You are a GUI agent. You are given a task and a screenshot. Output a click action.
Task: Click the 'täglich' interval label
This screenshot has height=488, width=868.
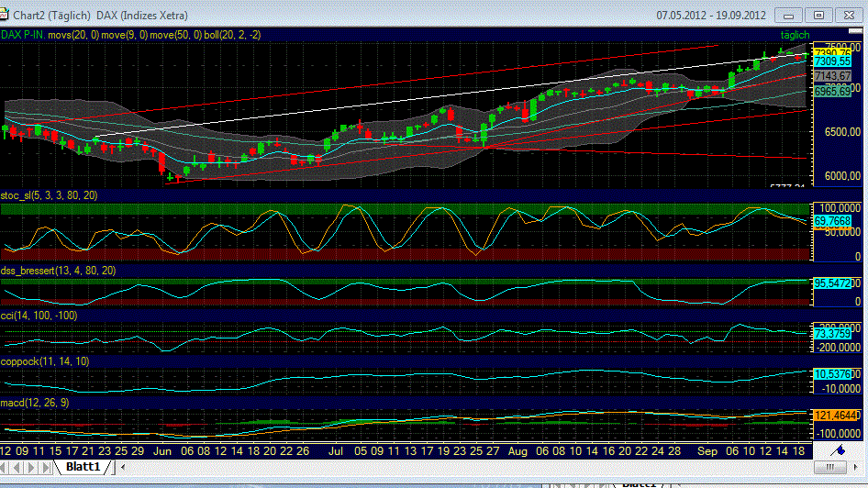click(x=795, y=35)
